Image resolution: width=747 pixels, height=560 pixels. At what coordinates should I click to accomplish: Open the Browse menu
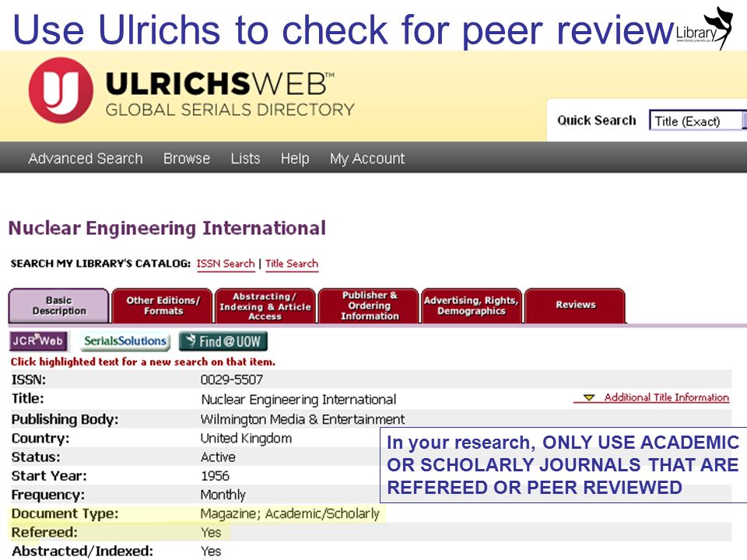pyautogui.click(x=187, y=158)
